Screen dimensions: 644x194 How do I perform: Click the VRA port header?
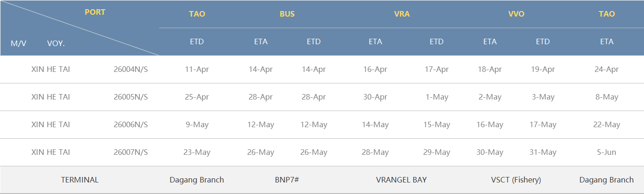[x=401, y=14]
